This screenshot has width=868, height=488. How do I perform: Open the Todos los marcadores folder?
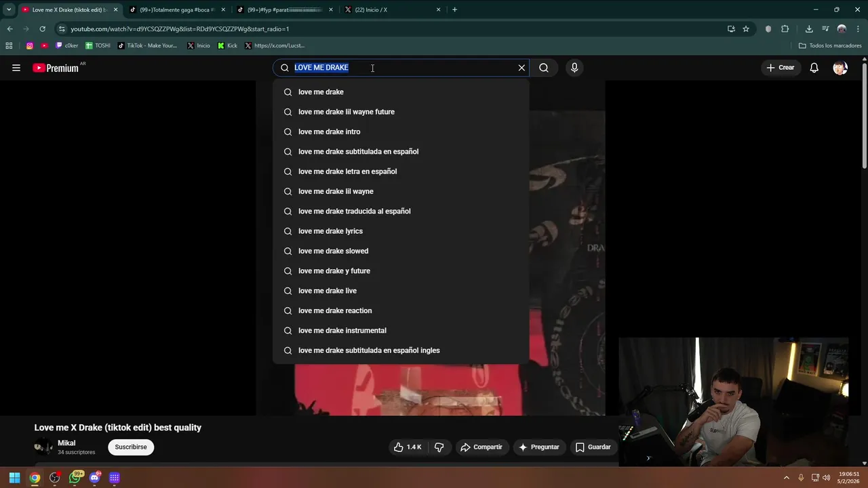[x=830, y=46]
